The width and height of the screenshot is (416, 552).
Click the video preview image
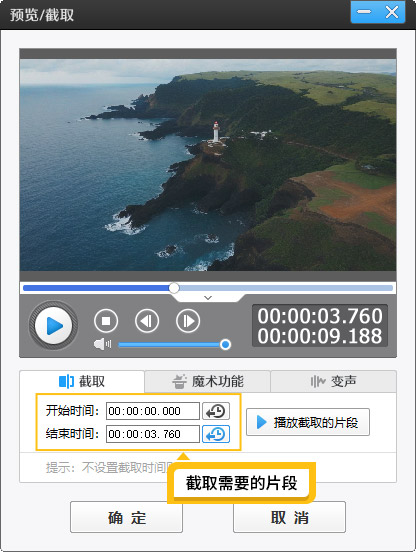[x=208, y=165]
